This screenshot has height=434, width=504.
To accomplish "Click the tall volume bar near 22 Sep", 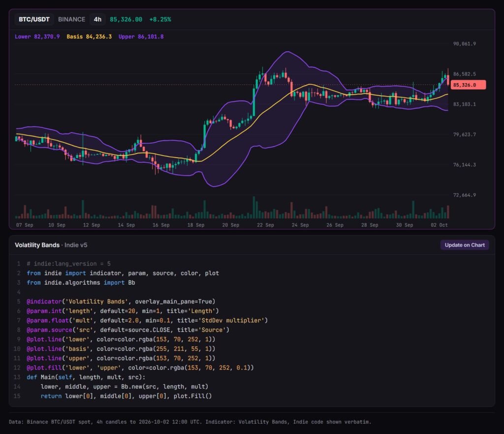I will click(x=253, y=207).
